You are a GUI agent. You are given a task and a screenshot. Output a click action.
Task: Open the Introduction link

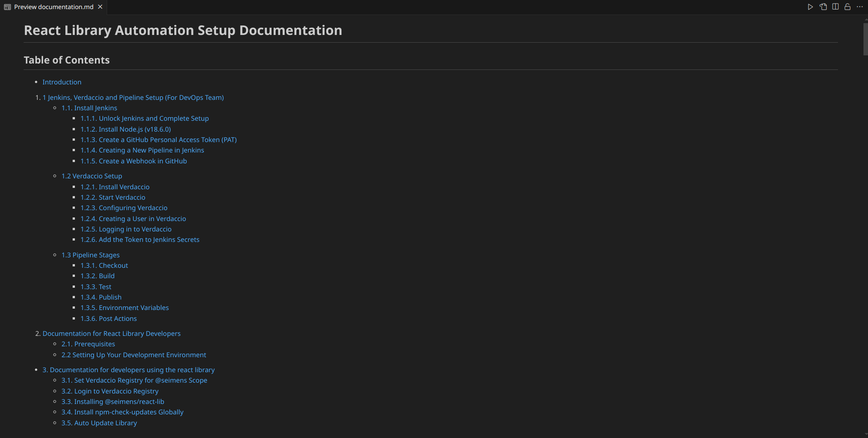pos(62,82)
